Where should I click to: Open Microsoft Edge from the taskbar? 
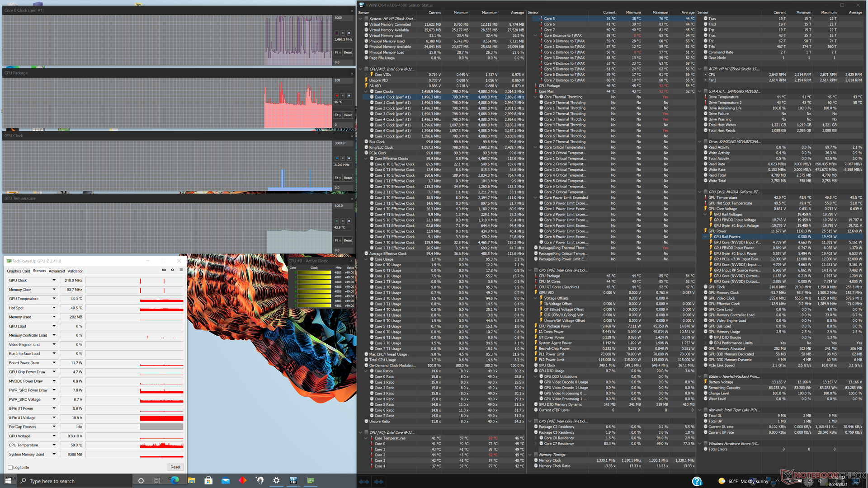[175, 481]
